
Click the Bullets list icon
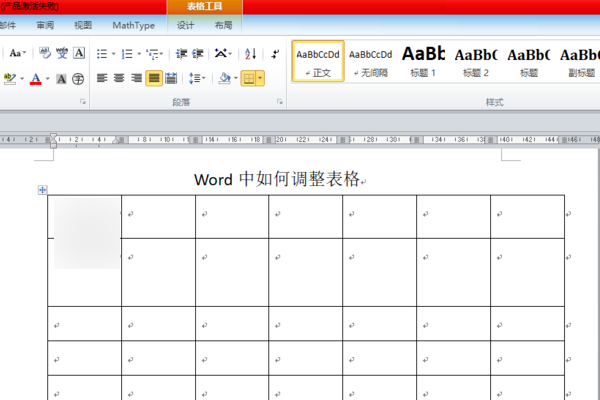(102, 54)
